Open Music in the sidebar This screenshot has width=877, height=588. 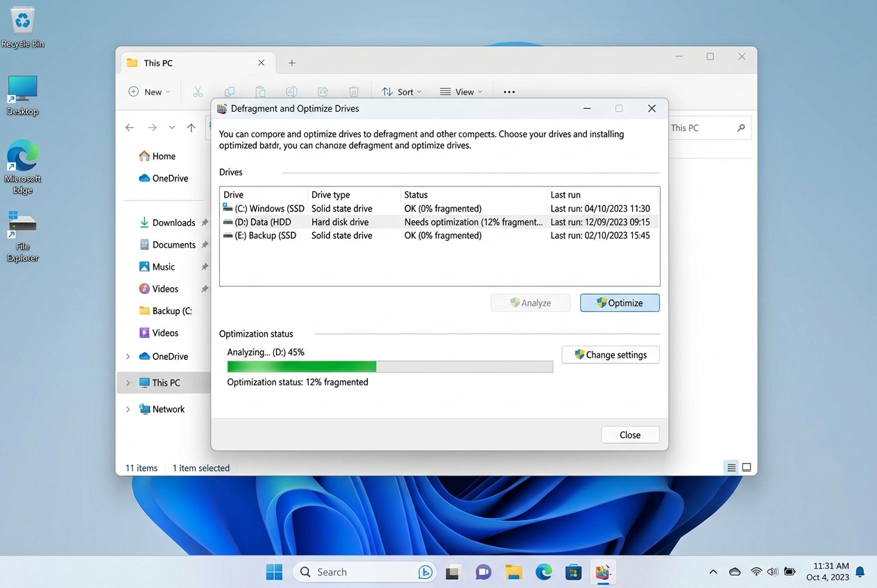click(157, 267)
